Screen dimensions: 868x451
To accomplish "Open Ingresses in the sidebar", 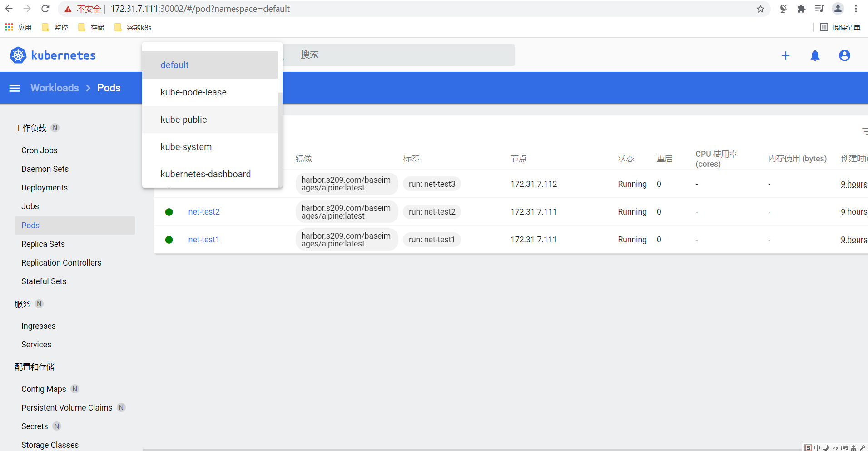I will pyautogui.click(x=39, y=326).
